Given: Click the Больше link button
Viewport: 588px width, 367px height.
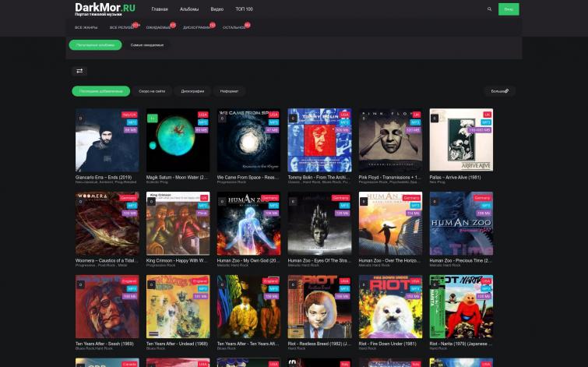Looking at the screenshot, I should (x=499, y=91).
